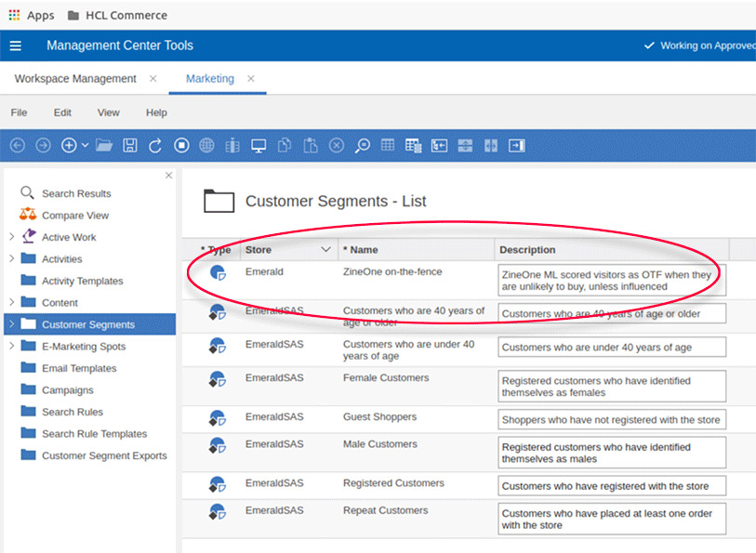Click the Male Customers segment type icon
This screenshot has height=553, width=756.
(x=218, y=445)
